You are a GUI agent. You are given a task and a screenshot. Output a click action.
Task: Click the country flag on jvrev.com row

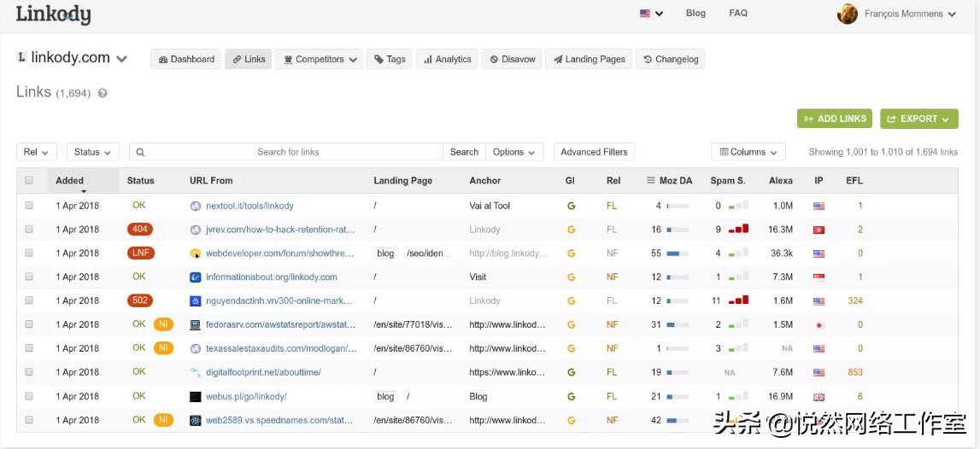(819, 229)
